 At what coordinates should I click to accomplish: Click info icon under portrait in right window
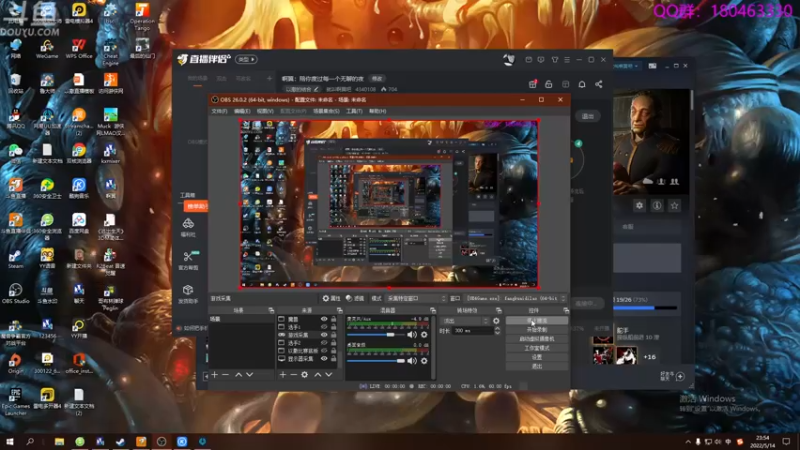pos(657,206)
